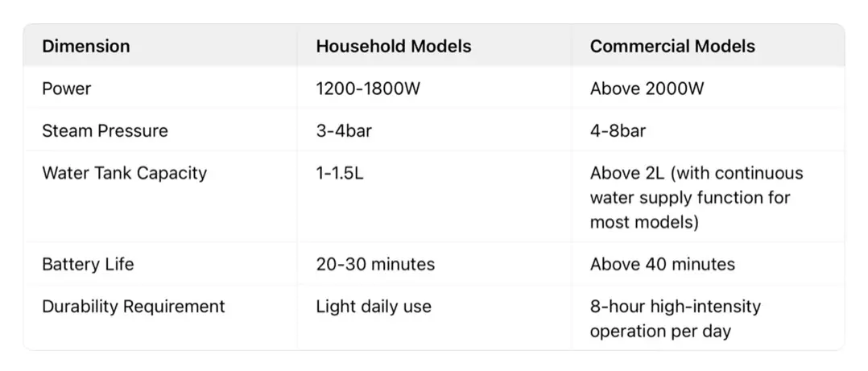Screen dimensions: 868x371
Task: Click the 3-4bar pressure value
Action: [344, 130]
